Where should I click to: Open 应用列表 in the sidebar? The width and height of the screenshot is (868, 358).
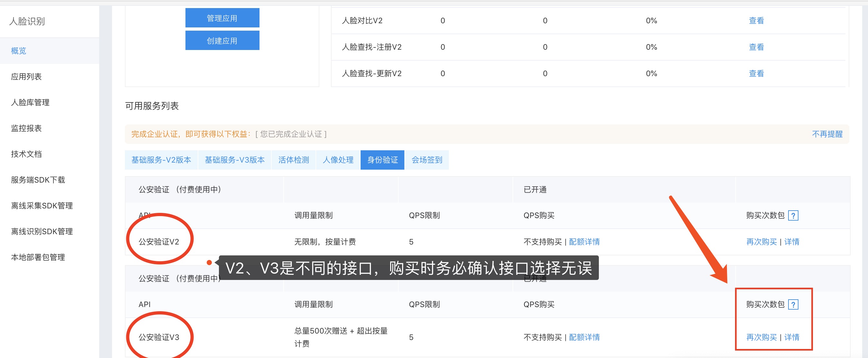pyautogui.click(x=26, y=76)
